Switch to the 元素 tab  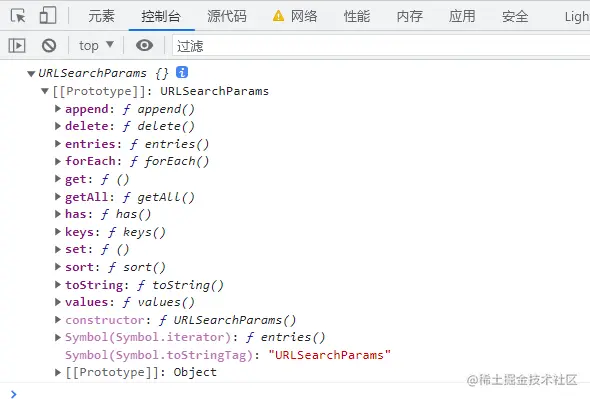101,16
